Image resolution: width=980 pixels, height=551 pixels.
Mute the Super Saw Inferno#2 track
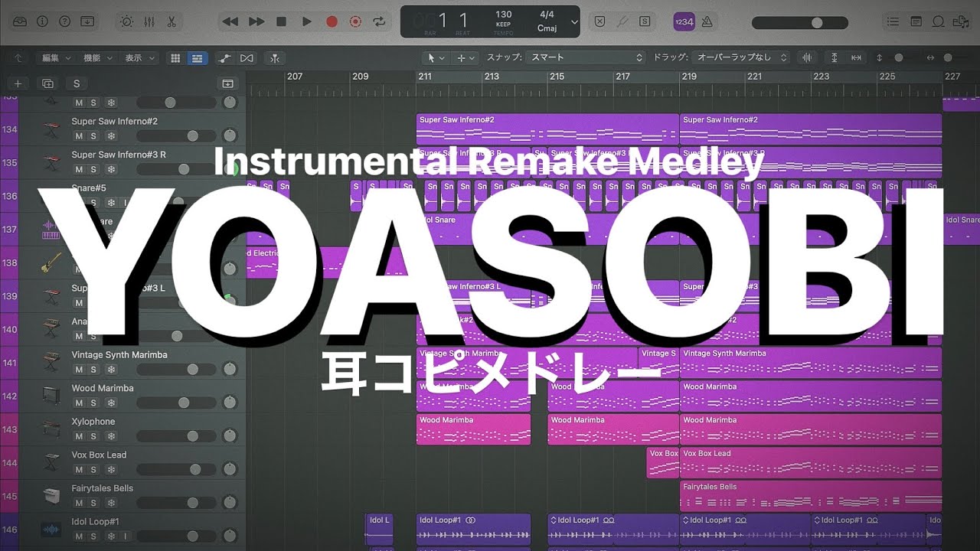click(78, 136)
